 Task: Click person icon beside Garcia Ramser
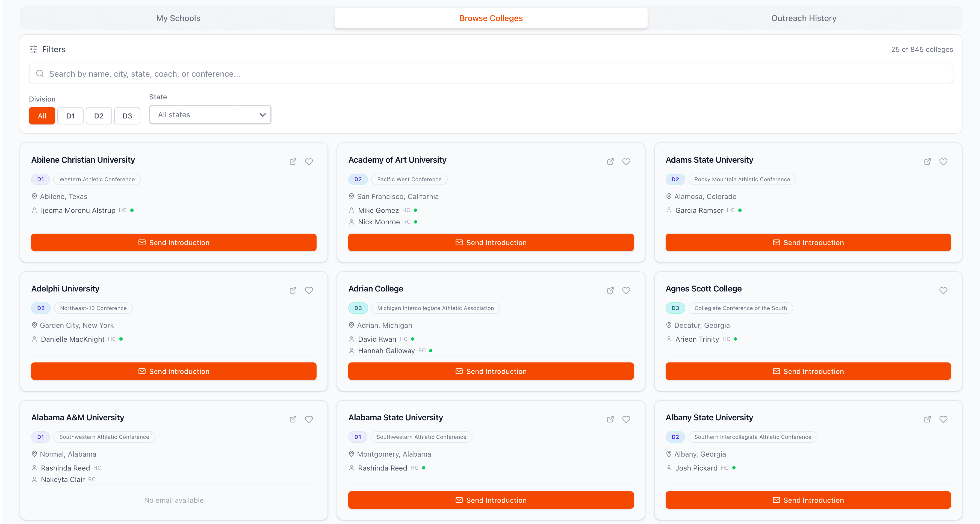(669, 210)
